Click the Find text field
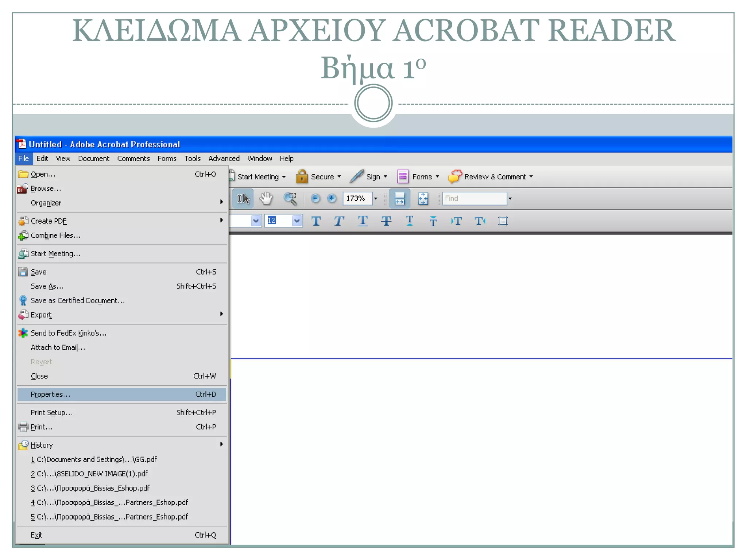Screen dimensions: 747x560 point(475,199)
